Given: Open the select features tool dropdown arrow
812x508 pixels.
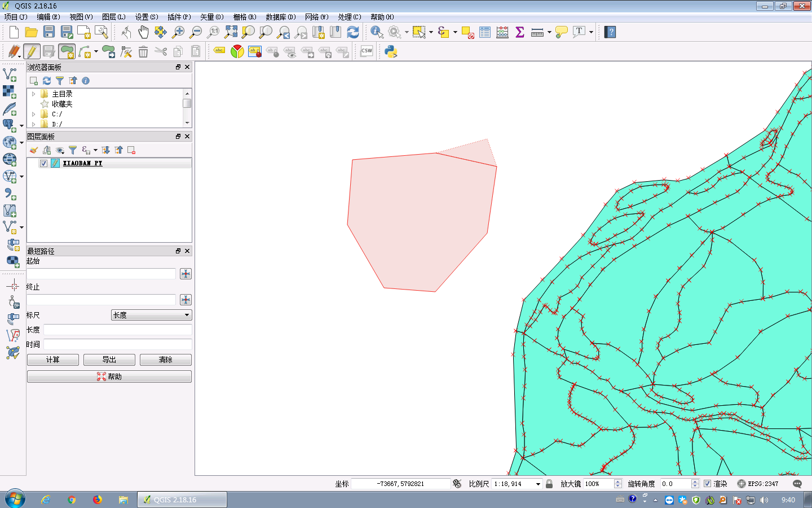Looking at the screenshot, I should pyautogui.click(x=431, y=32).
